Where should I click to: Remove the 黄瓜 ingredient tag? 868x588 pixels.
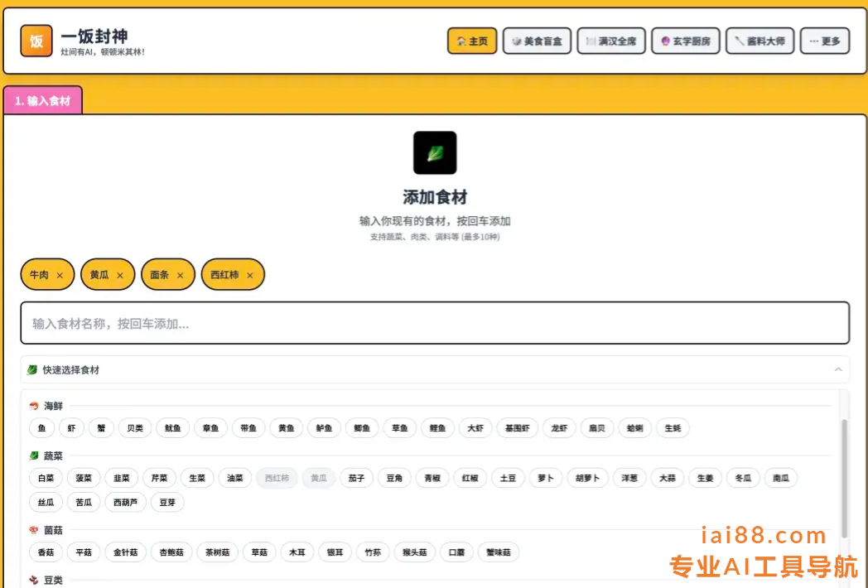coord(120,275)
